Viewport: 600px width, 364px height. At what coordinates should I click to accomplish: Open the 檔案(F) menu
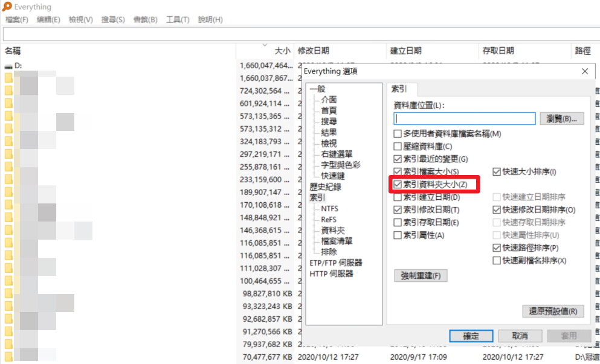point(17,19)
